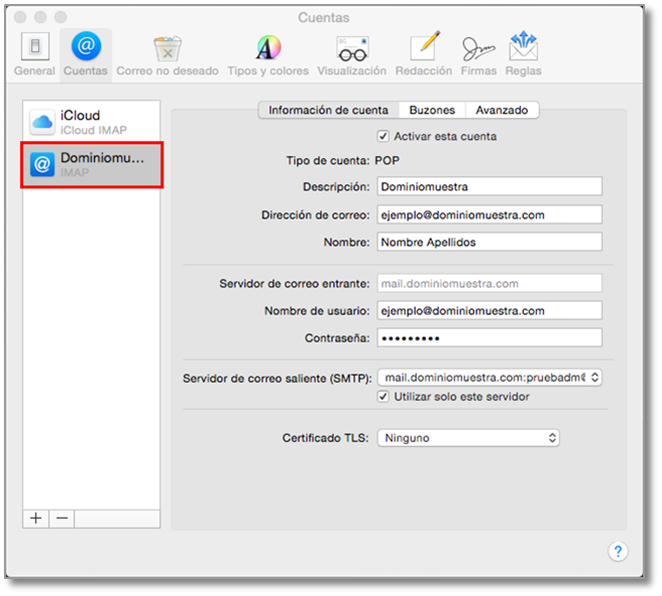This screenshot has width=662, height=596.
Task: Uncheck Utilizar solo este servidor
Action: point(383,397)
